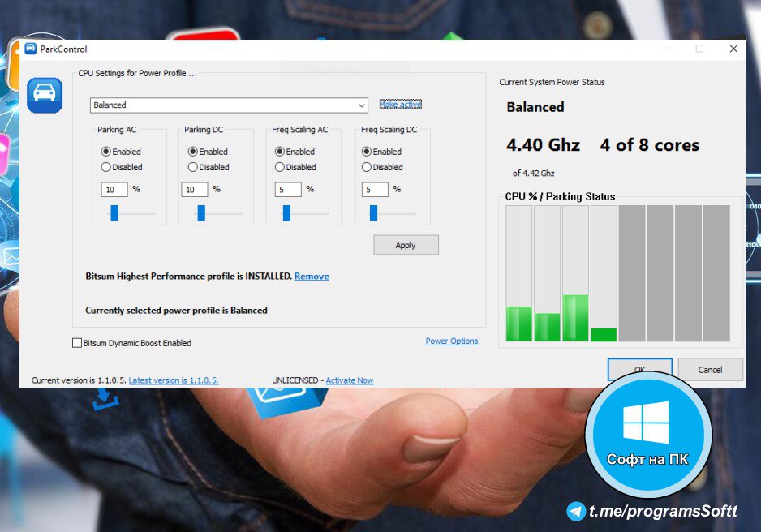Select Disabled under Freq Scaling AC

280,167
